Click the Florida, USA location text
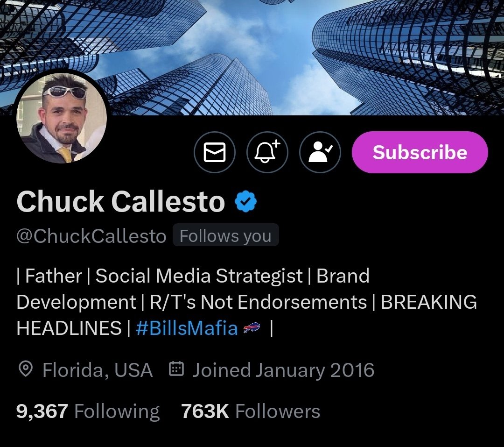 point(98,370)
